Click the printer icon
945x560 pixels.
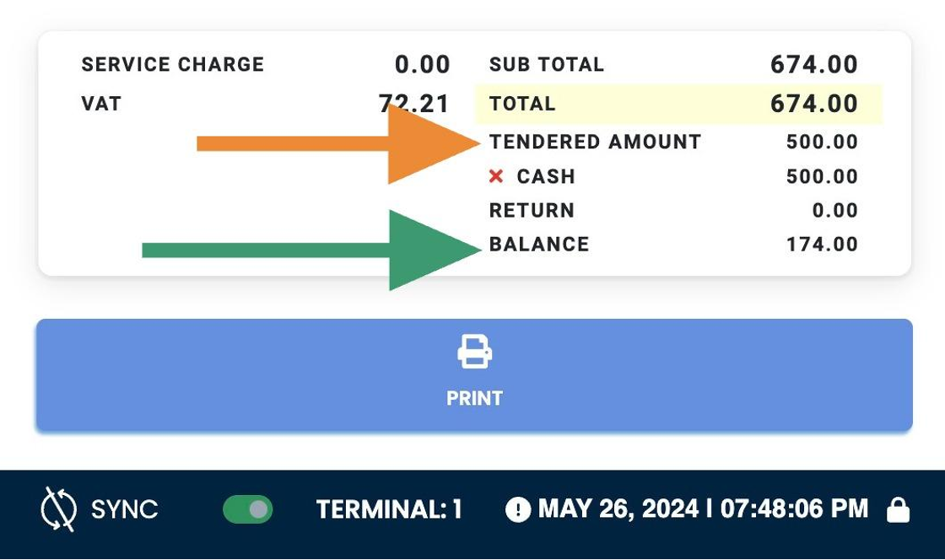[474, 352]
